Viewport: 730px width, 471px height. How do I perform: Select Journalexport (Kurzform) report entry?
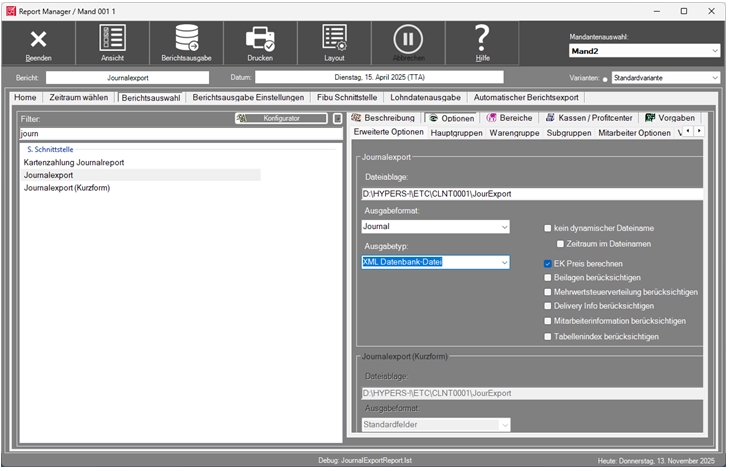click(x=67, y=188)
